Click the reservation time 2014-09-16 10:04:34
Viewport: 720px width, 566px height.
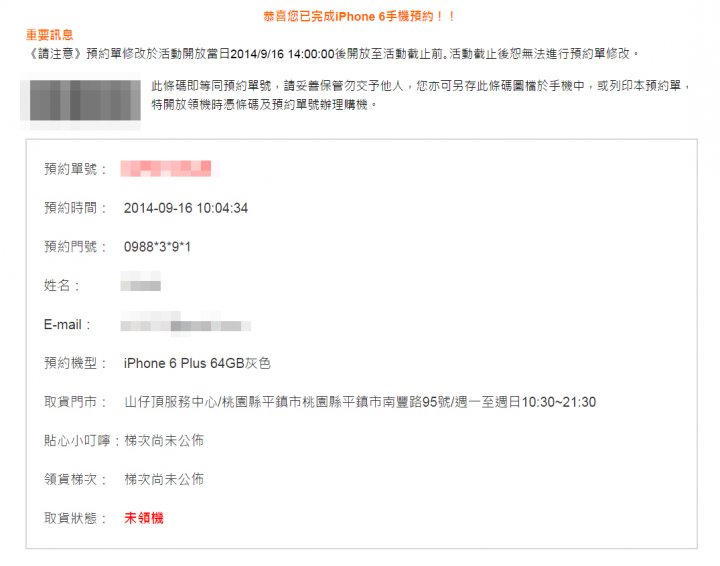pyautogui.click(x=186, y=208)
